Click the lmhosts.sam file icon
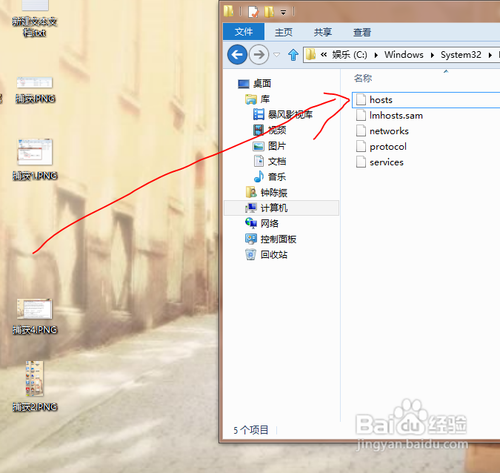The image size is (500, 473). (x=361, y=115)
